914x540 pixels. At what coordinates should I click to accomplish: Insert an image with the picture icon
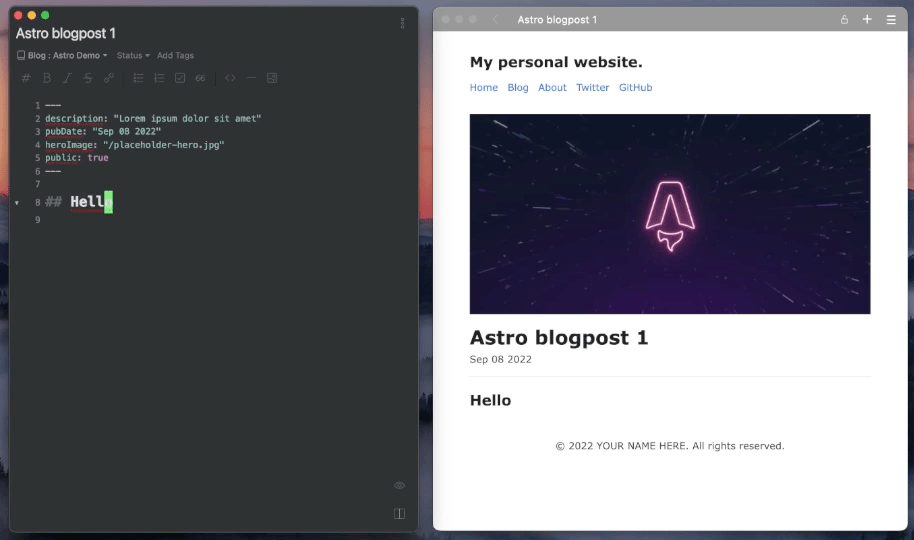(272, 78)
